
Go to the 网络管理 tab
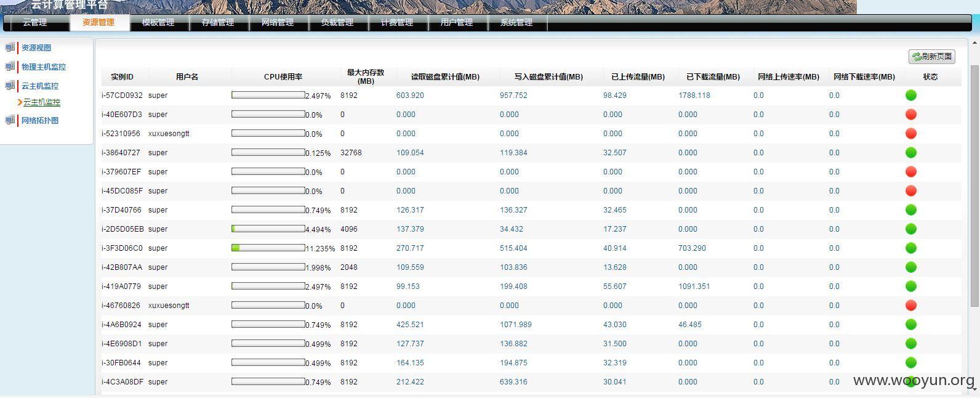tap(278, 22)
